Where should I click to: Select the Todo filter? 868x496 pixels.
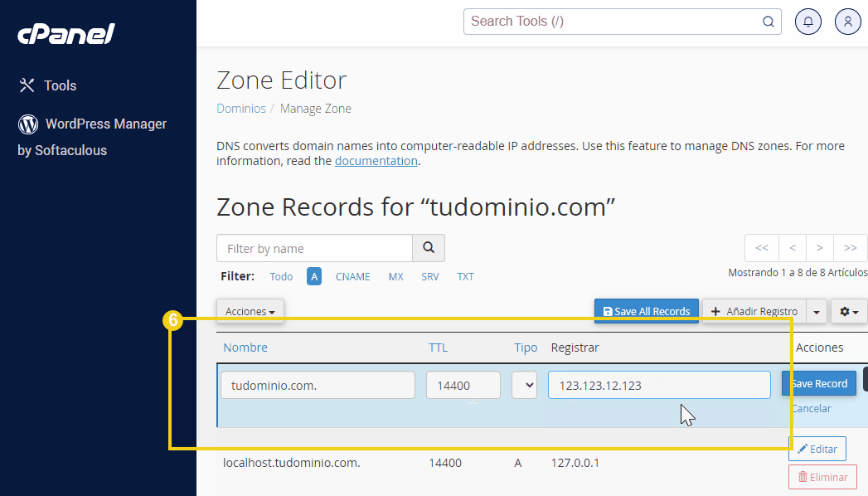(x=281, y=277)
